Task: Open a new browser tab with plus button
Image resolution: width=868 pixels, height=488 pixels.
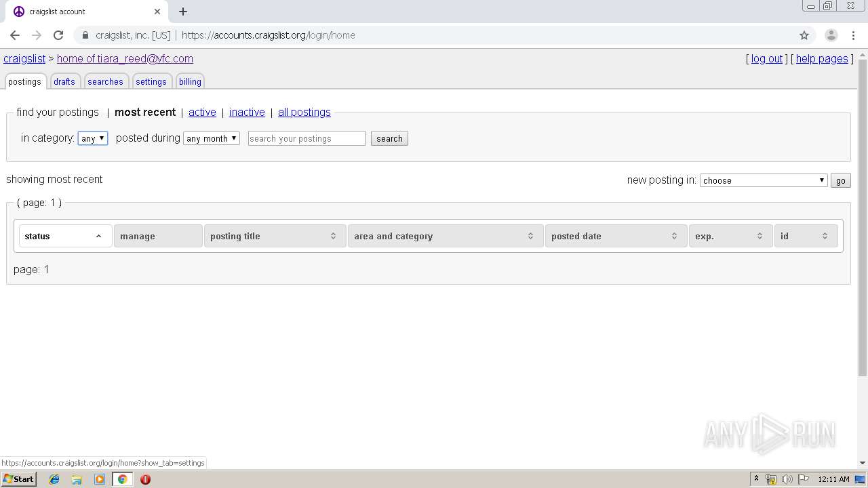Action: [x=183, y=12]
